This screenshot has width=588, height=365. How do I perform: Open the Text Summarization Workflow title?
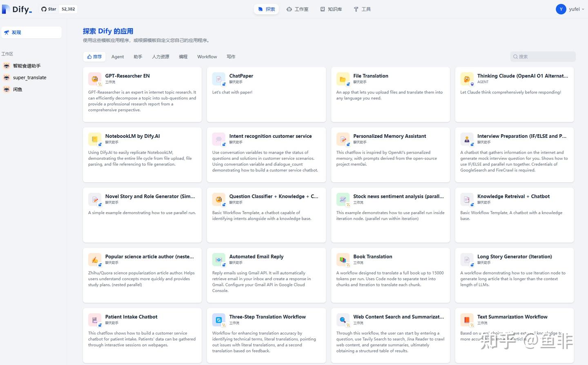[x=512, y=317]
